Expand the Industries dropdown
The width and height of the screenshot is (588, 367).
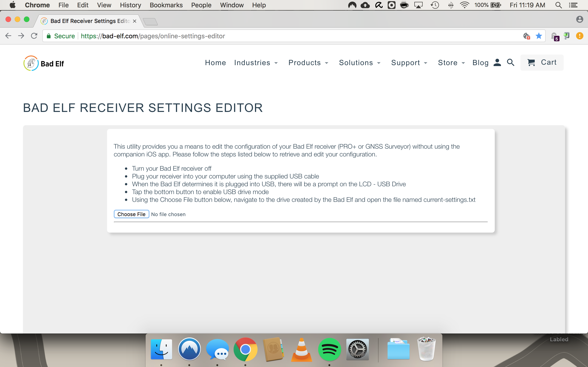coord(256,63)
